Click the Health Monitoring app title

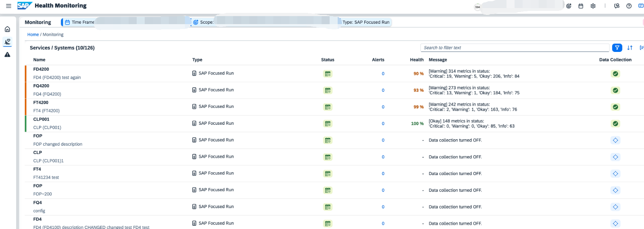point(61,6)
